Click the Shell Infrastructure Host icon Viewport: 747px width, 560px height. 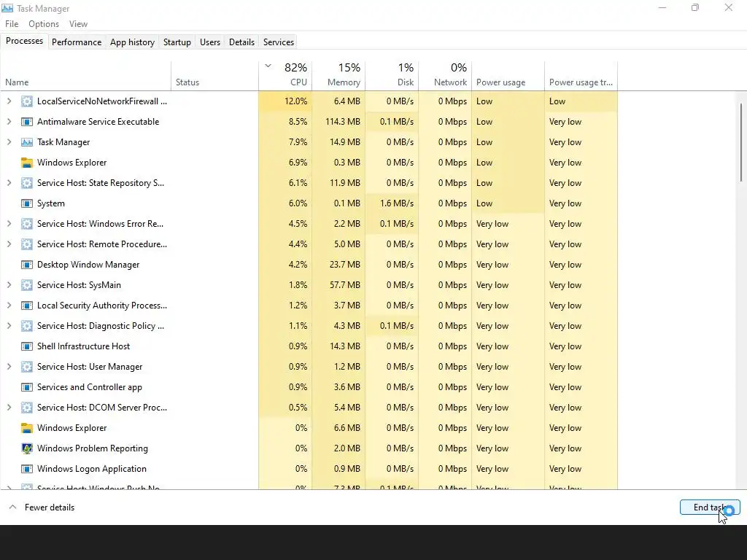pyautogui.click(x=27, y=346)
